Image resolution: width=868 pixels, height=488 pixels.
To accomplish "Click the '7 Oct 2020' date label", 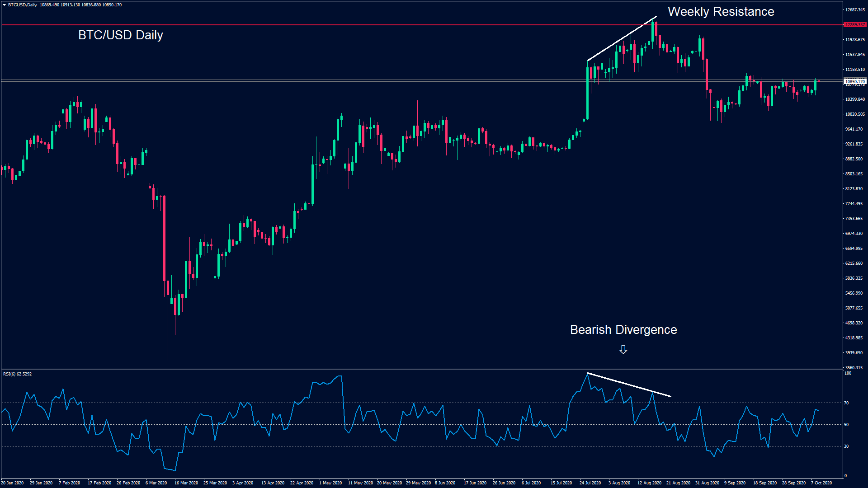I will pyautogui.click(x=821, y=483).
